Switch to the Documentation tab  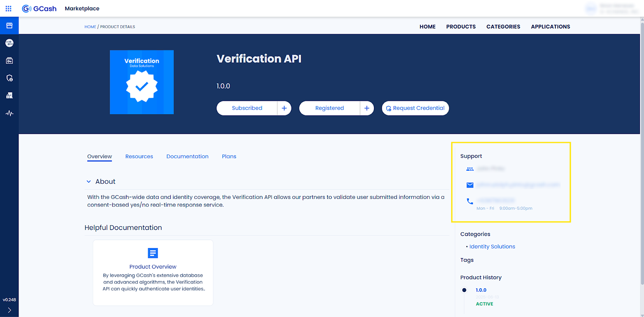(x=188, y=157)
